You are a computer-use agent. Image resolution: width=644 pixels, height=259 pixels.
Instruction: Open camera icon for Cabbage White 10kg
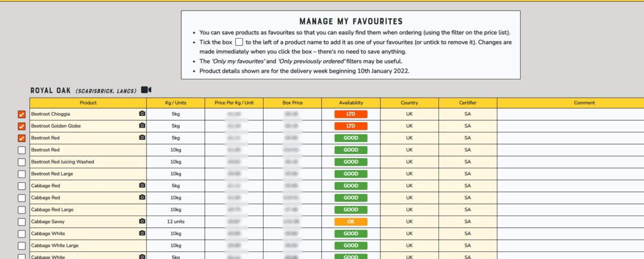point(142,233)
